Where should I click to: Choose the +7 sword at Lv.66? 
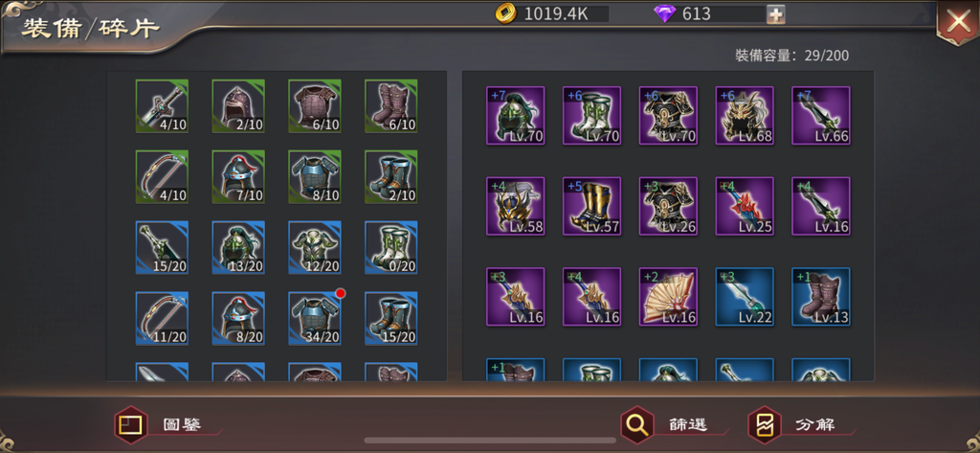820,116
